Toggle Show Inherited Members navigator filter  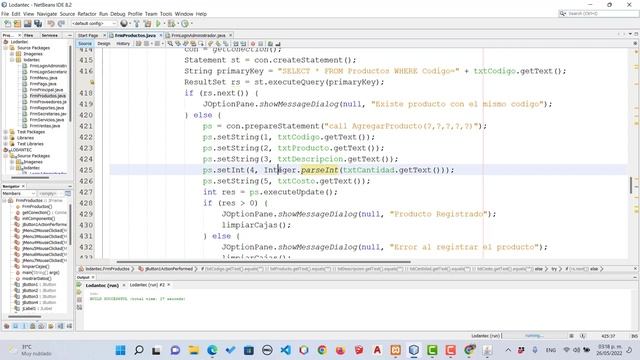click(x=7, y=326)
